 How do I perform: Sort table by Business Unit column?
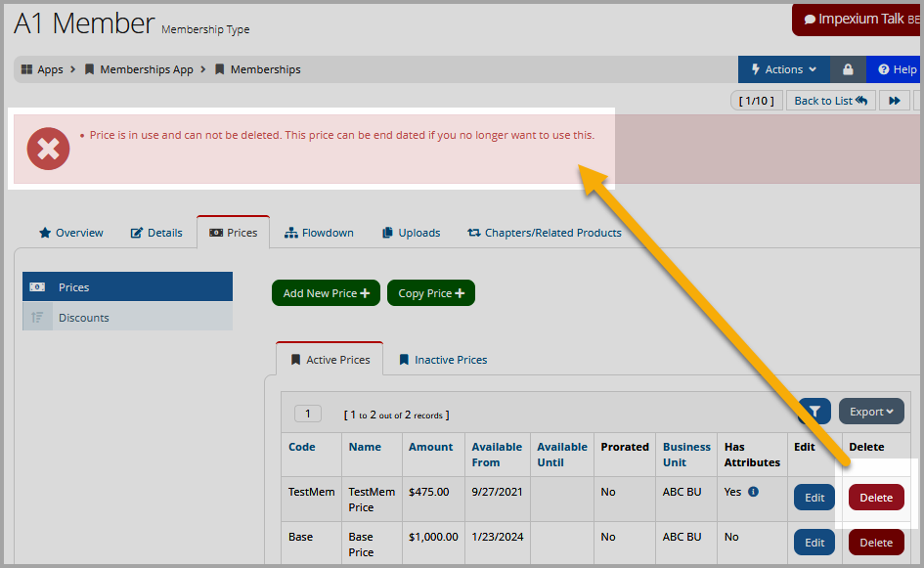click(686, 455)
